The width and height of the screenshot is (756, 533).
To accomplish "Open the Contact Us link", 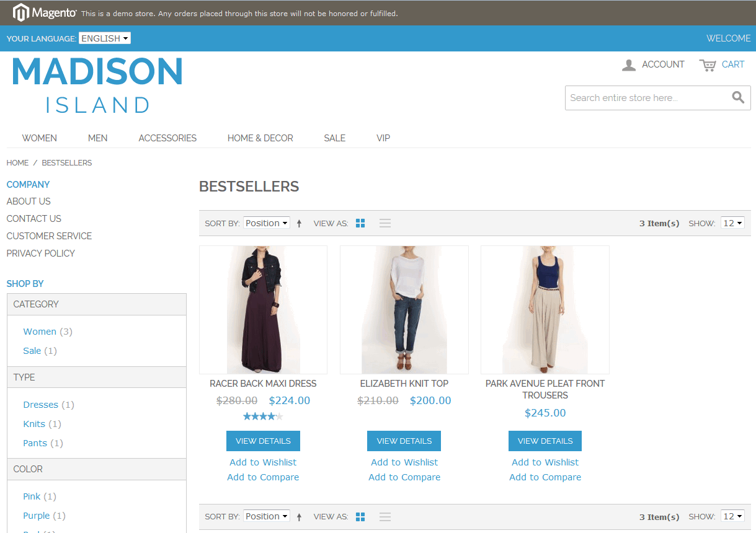I will [34, 219].
